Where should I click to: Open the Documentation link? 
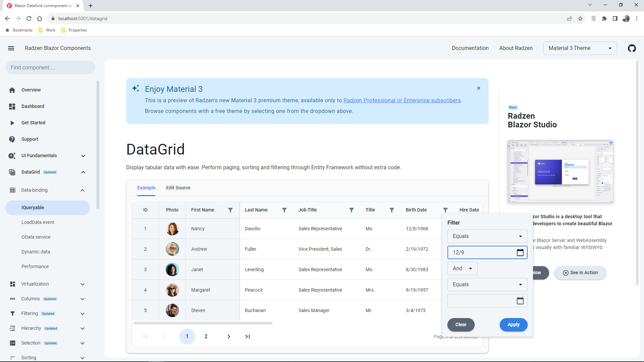click(x=470, y=48)
